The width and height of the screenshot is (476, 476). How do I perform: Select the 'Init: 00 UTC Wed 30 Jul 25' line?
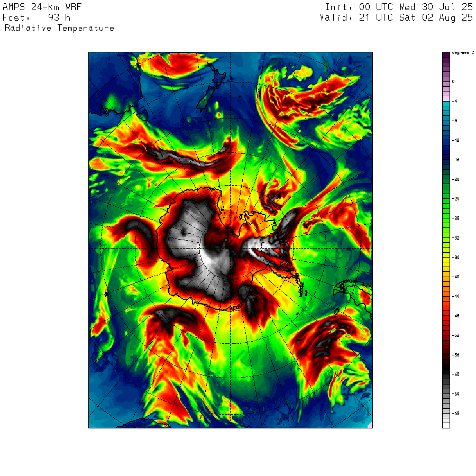(x=399, y=7)
